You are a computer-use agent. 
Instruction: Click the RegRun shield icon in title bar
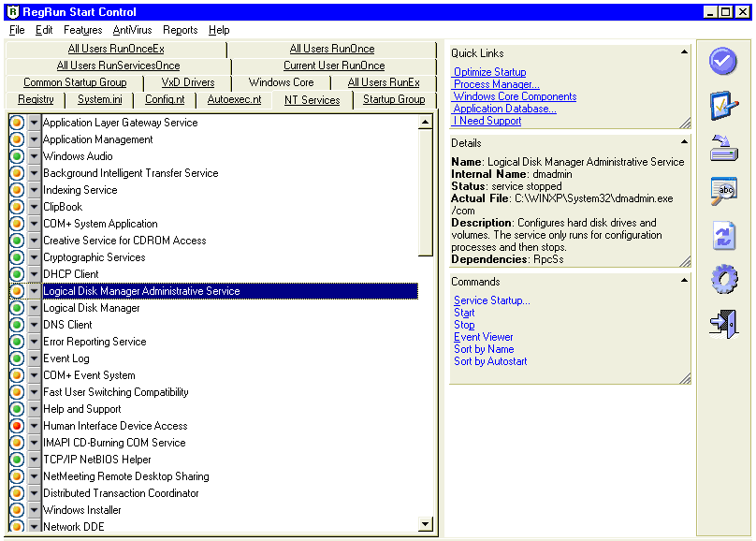pos(13,11)
